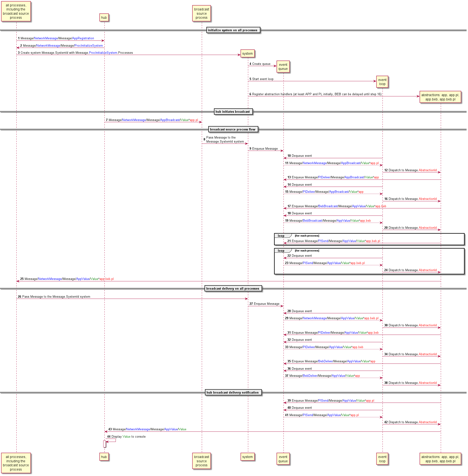The image size is (468, 476).
Task: Click the hub activation bar near bottom
Action: [104, 444]
